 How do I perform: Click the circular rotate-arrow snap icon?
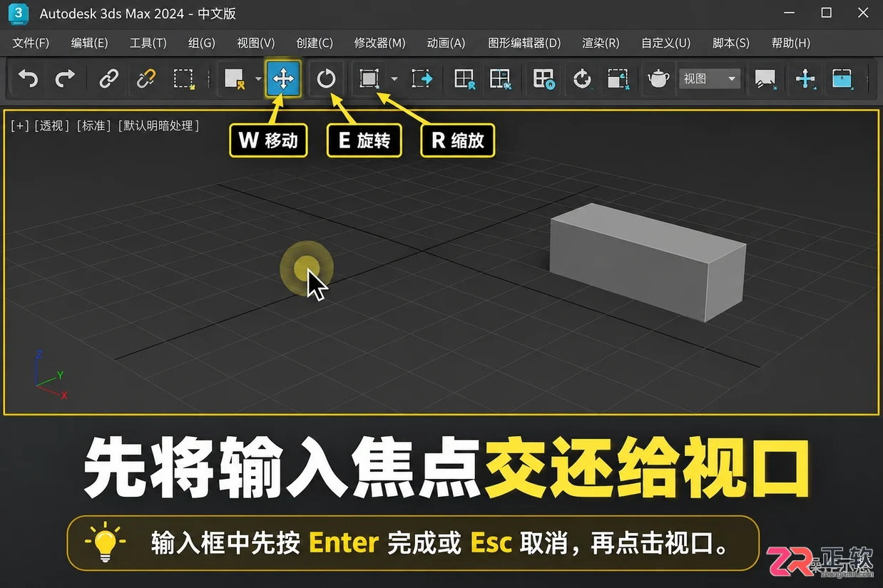[583, 78]
